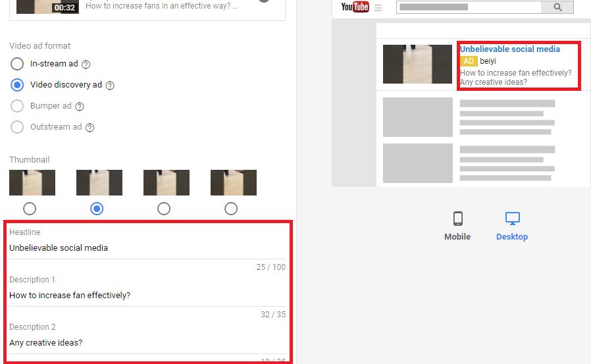Click the Description 1 input field

[147, 296]
